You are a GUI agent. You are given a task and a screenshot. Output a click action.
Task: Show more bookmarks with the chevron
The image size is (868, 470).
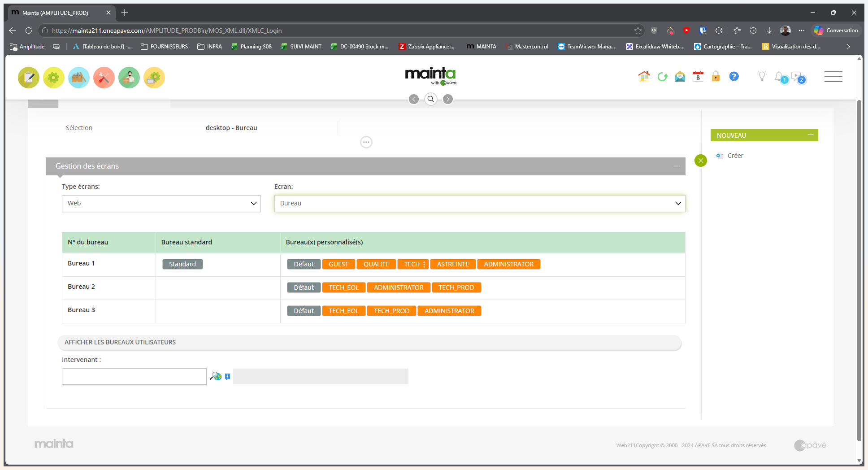point(848,47)
